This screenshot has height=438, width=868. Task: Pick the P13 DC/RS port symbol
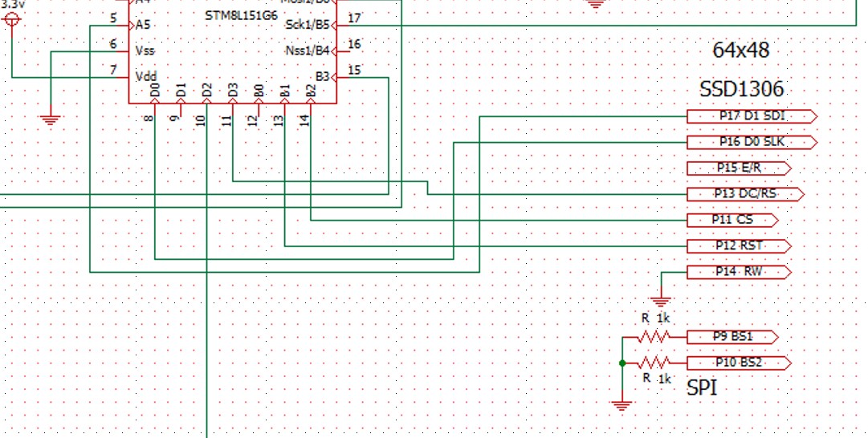coord(744,194)
